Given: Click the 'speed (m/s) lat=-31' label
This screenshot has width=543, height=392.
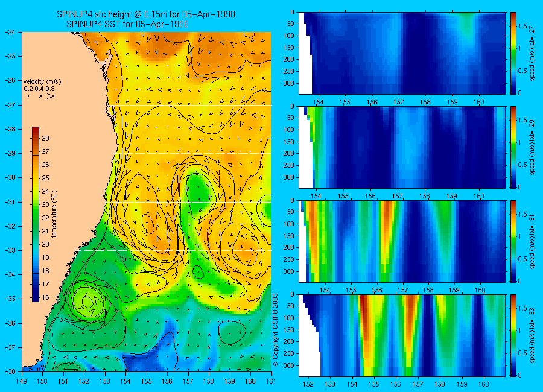Looking at the screenshot, I should [533, 241].
